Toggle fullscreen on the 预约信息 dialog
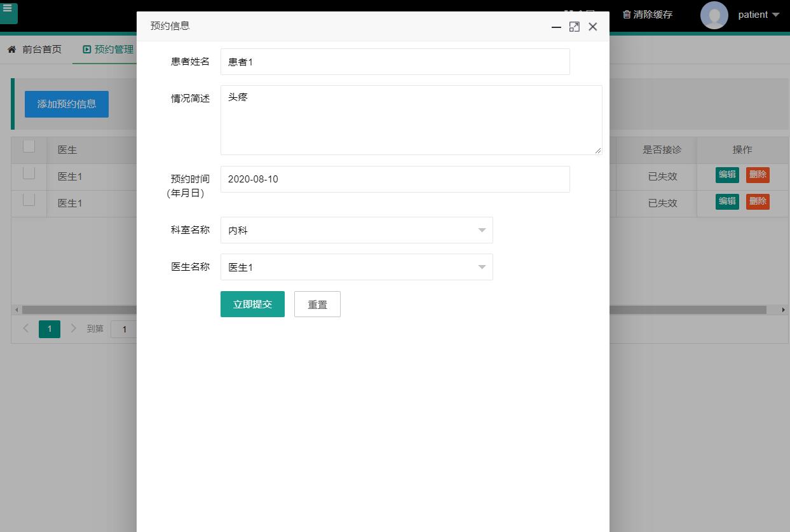The image size is (790, 532). click(x=575, y=27)
